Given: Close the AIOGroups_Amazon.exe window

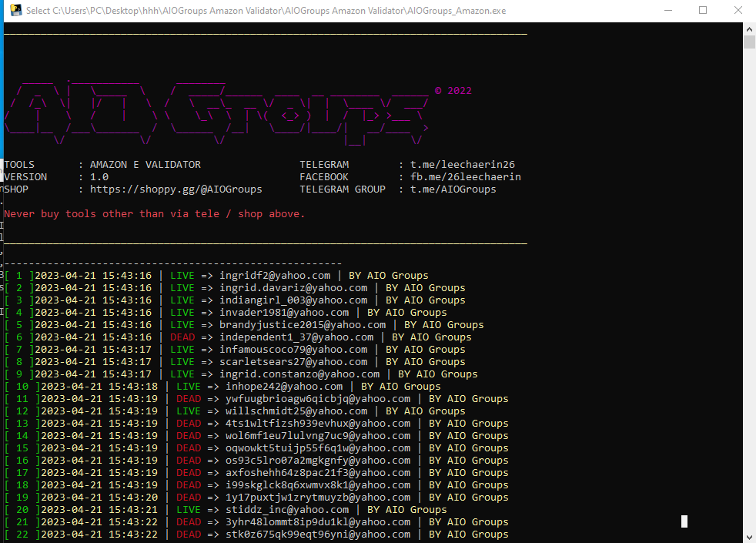Looking at the screenshot, I should tap(738, 11).
